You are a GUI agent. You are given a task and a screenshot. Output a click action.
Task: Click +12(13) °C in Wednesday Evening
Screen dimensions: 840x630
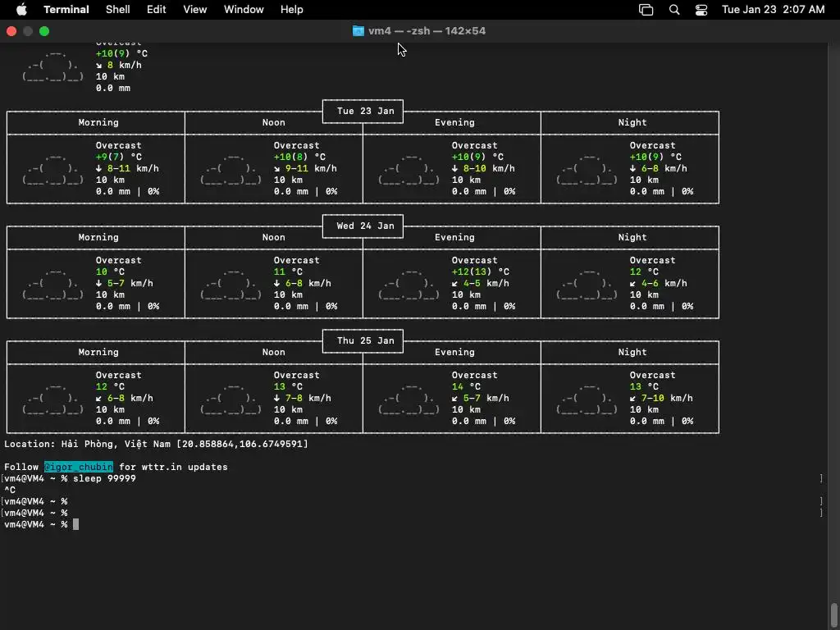(481, 272)
